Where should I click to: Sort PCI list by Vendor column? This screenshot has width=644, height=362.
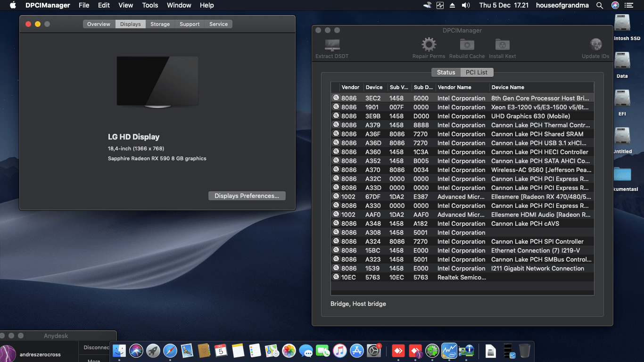point(351,87)
